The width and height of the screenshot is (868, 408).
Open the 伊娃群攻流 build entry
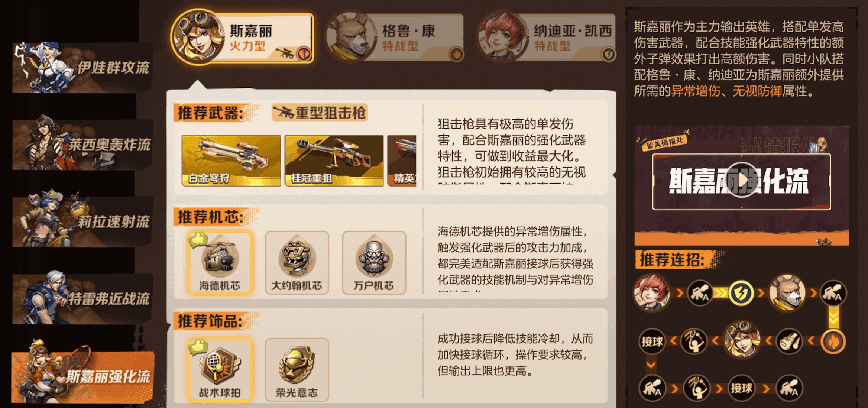(82, 67)
